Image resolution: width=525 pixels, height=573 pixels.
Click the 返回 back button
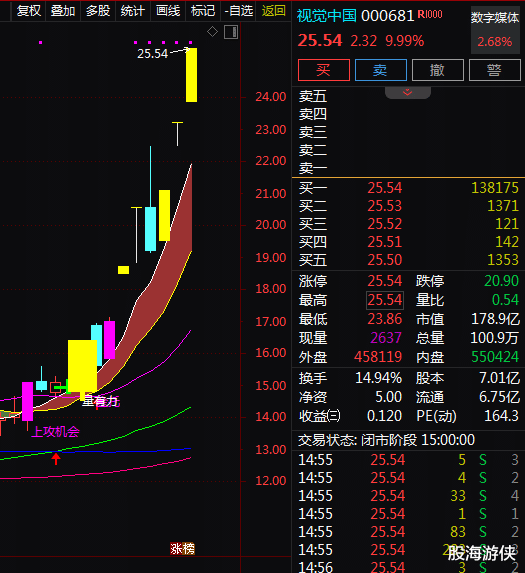coord(274,11)
